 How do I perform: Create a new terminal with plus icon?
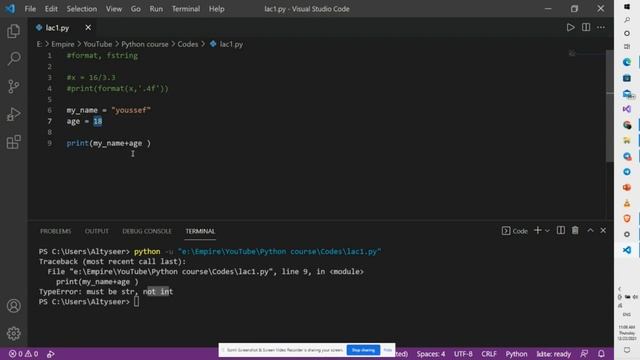click(538, 231)
